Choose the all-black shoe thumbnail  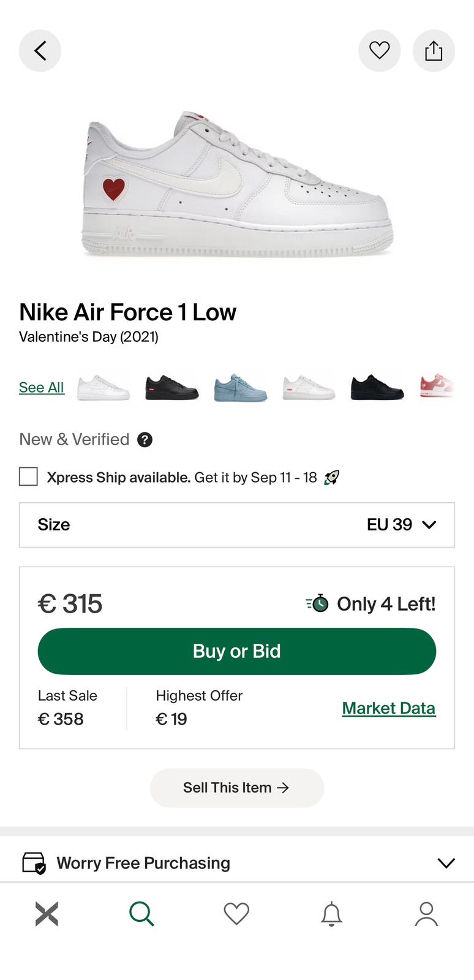[377, 388]
